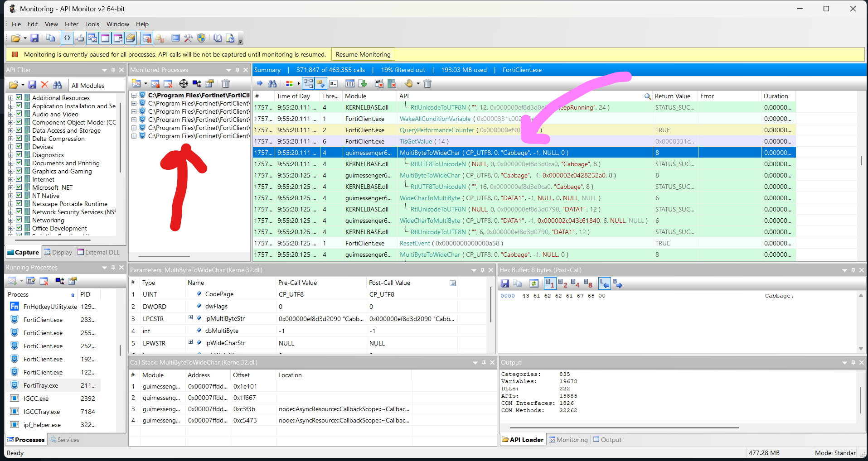Toggle big-endian B arrow in Hex Buffer

coord(617,283)
